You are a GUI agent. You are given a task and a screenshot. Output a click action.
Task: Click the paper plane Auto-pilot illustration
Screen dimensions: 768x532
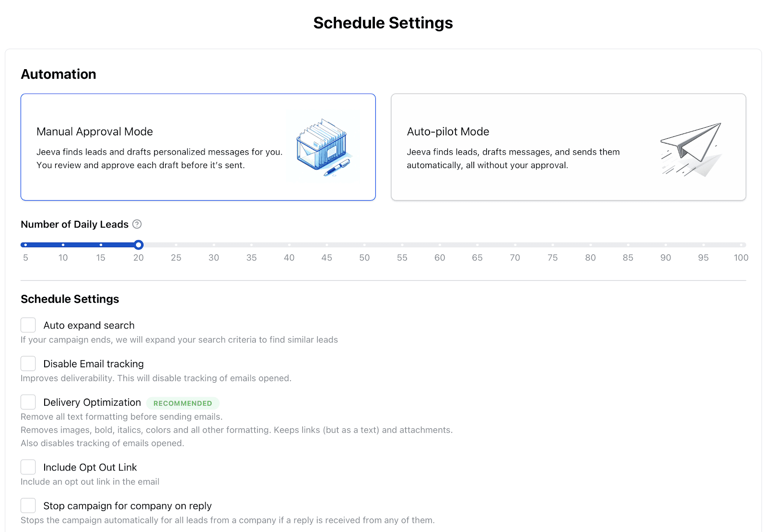click(692, 149)
